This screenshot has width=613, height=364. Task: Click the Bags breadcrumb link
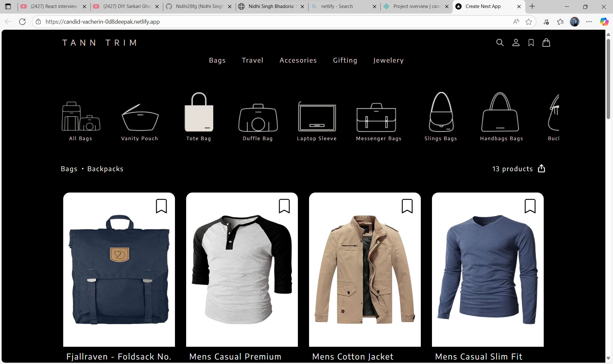point(69,169)
